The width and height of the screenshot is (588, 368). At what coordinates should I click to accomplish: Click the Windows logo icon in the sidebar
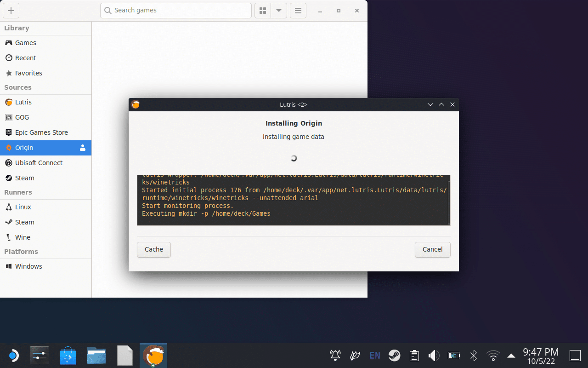(9, 266)
